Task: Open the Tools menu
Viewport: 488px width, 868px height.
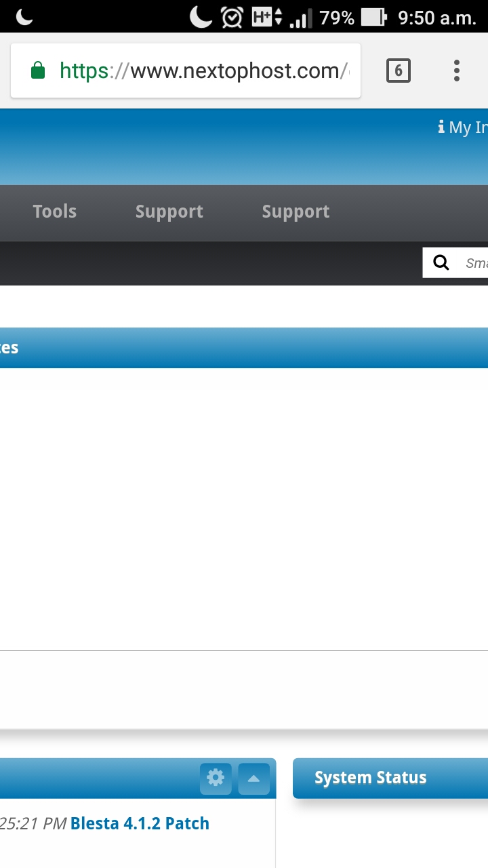Action: (55, 212)
